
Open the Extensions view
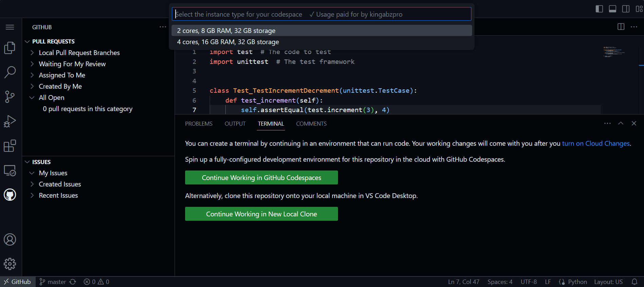(x=10, y=146)
